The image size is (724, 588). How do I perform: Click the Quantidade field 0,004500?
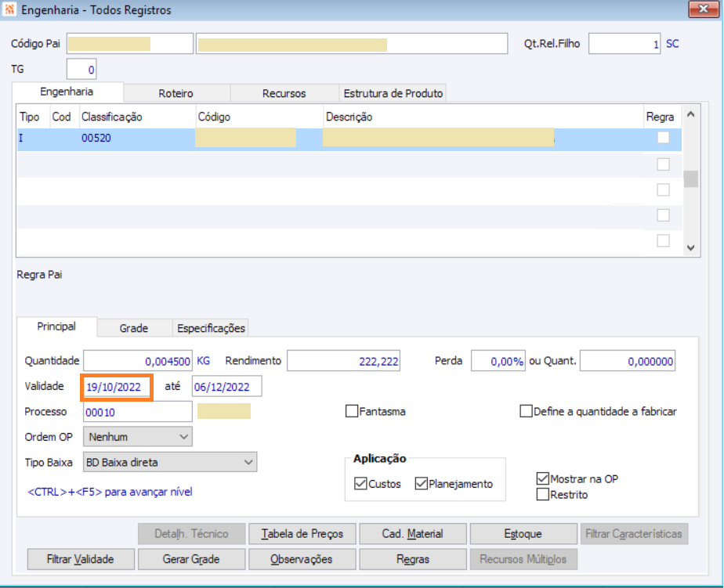(x=138, y=361)
